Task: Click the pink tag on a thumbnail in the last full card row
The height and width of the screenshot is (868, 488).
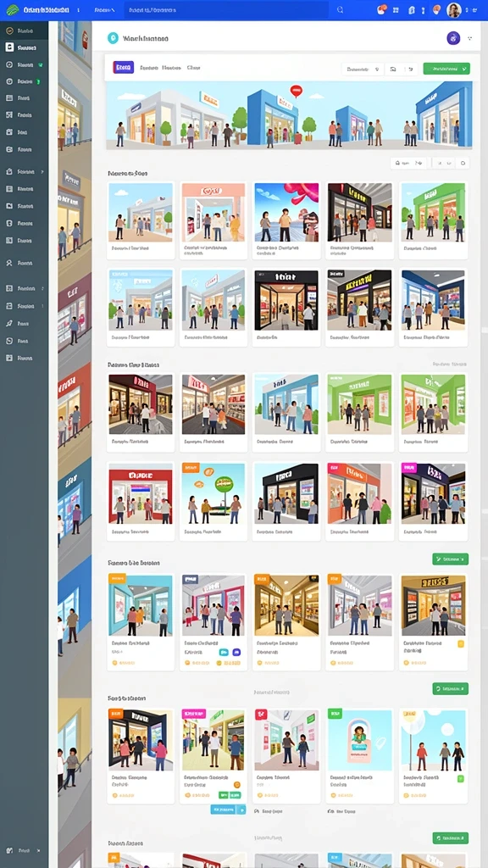Action: click(194, 714)
